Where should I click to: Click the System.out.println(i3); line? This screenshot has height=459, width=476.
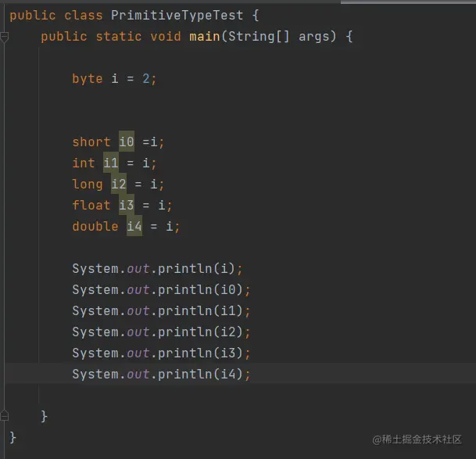pyautogui.click(x=161, y=353)
